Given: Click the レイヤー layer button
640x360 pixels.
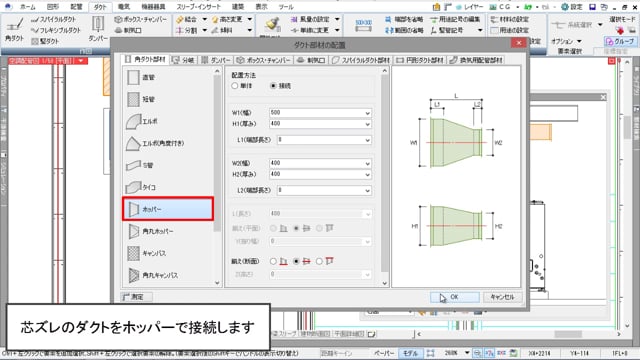Looking at the screenshot, I should [x=469, y=7].
